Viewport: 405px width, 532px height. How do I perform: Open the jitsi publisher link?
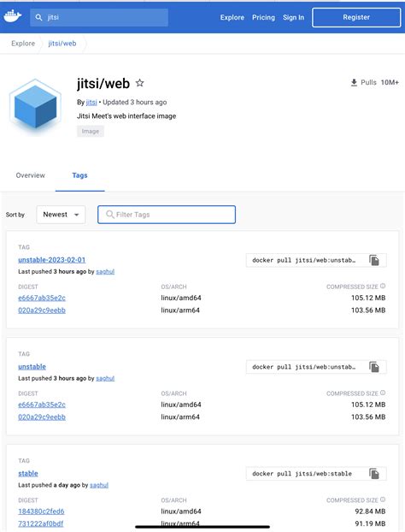(x=91, y=102)
